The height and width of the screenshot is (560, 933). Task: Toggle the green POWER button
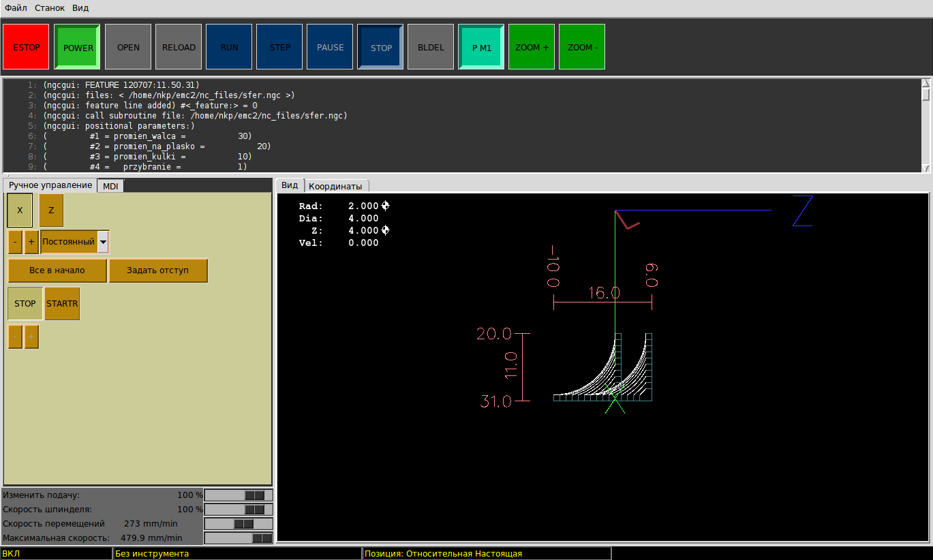click(78, 47)
